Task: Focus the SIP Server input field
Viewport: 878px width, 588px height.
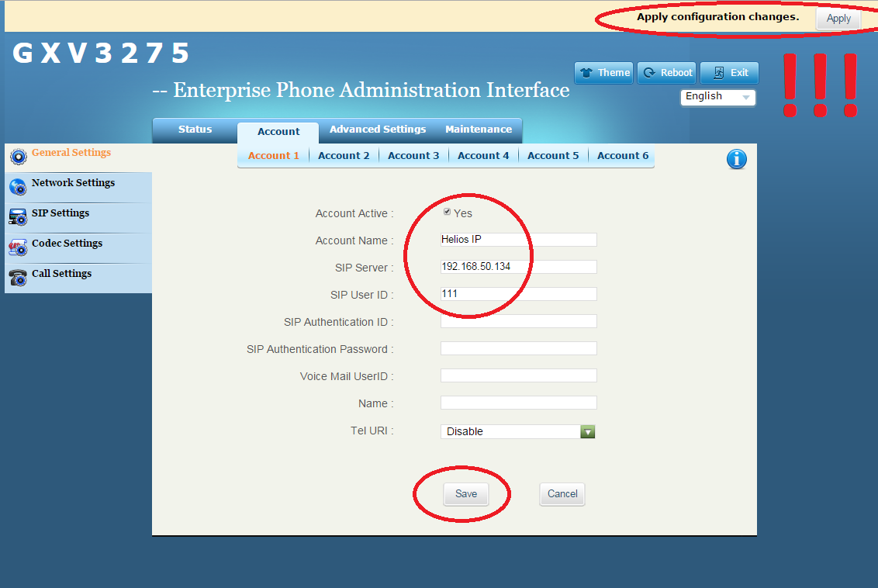Action: (518, 267)
